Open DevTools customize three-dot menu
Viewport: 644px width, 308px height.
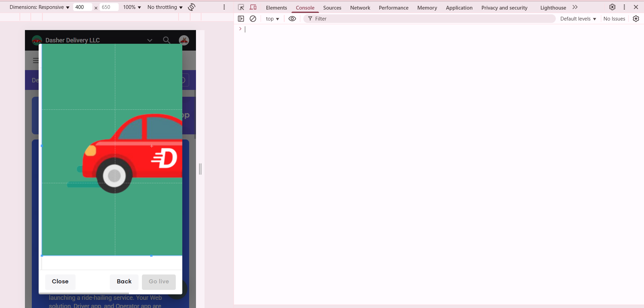[x=624, y=7]
